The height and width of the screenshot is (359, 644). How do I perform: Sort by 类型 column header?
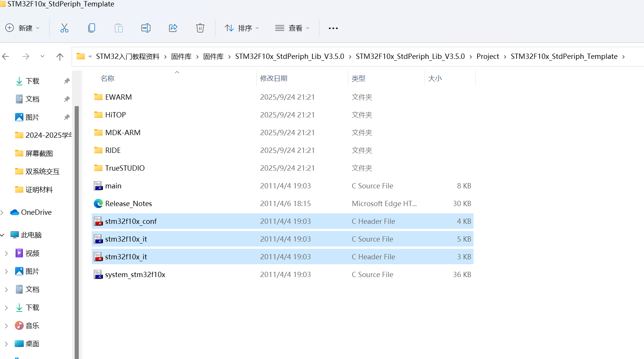359,78
